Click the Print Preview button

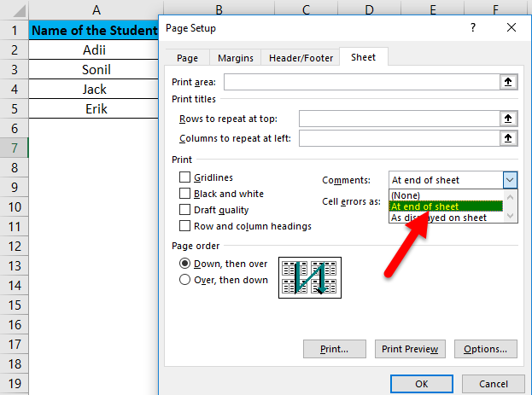(410, 349)
